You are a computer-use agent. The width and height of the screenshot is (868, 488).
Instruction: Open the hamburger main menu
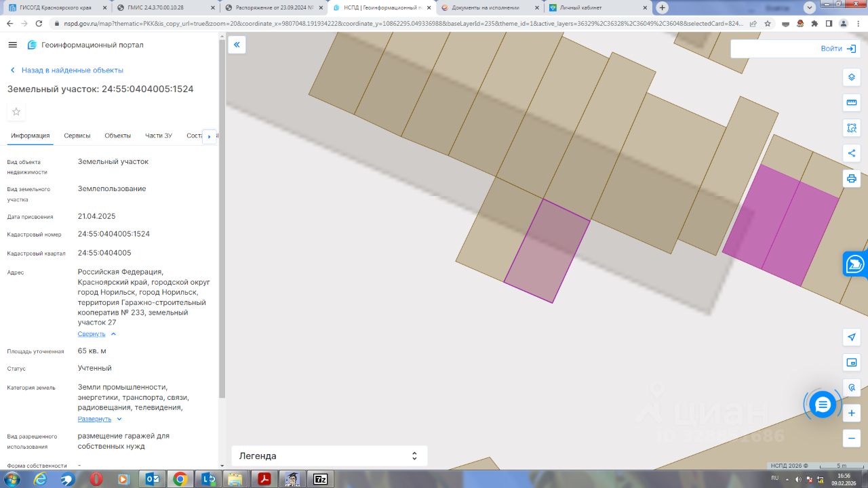12,45
